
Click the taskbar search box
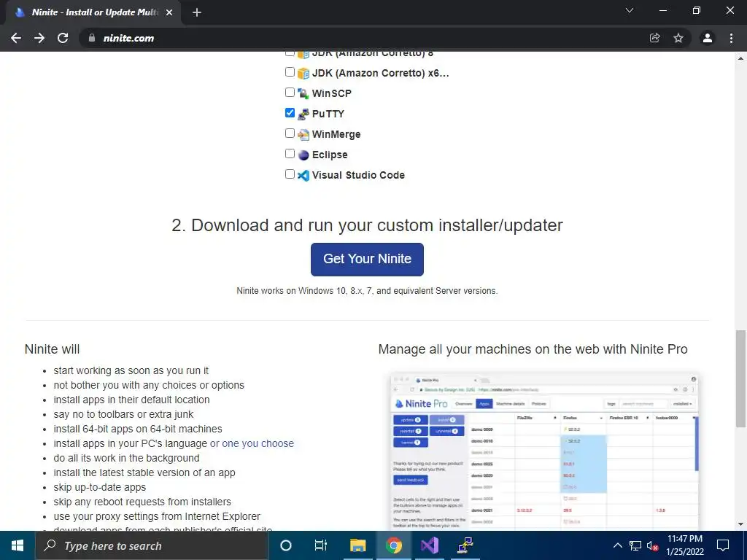pos(152,545)
